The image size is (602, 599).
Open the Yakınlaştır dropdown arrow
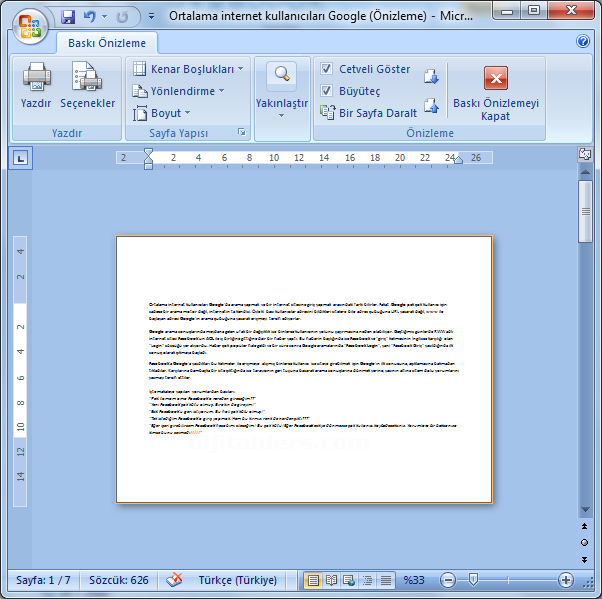282,115
